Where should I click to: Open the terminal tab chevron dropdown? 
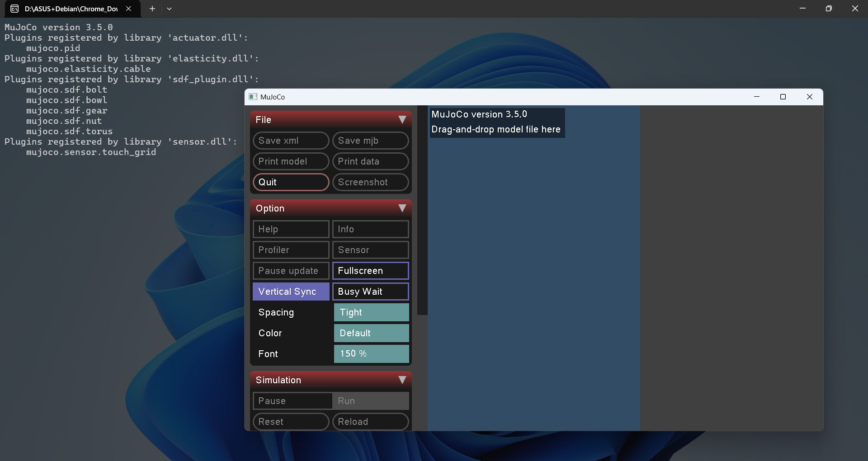[170, 9]
